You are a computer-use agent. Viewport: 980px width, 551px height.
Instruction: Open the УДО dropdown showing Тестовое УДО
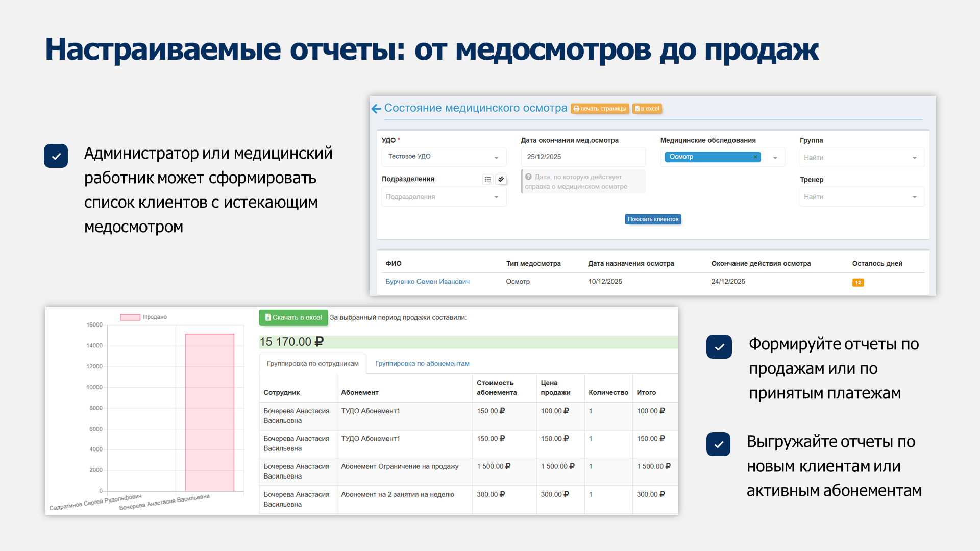444,157
